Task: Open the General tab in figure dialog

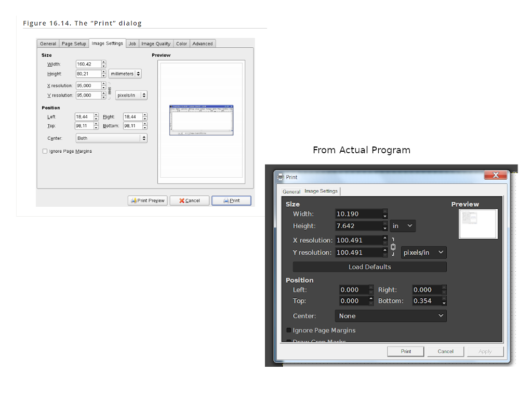Action: (48, 44)
